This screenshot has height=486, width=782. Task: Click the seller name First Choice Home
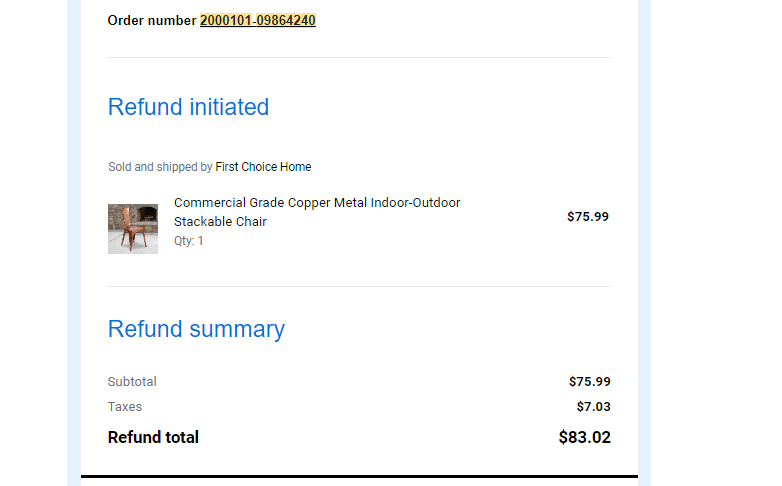pyautogui.click(x=263, y=167)
